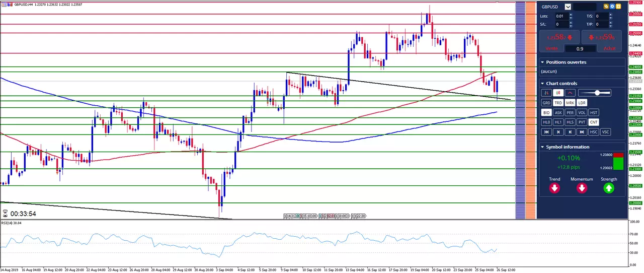This screenshot has height=273, width=644.
Task: Toggle the HL1 button
Action: point(558,122)
